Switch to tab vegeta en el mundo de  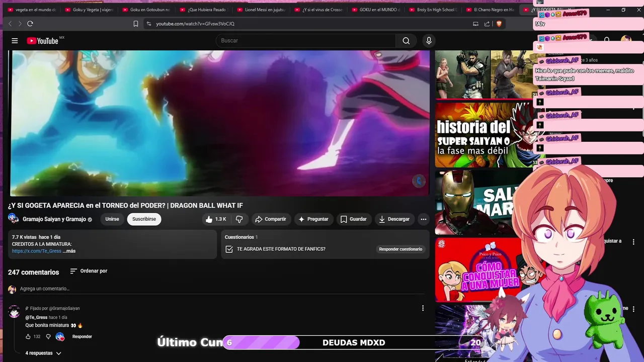[x=33, y=10]
